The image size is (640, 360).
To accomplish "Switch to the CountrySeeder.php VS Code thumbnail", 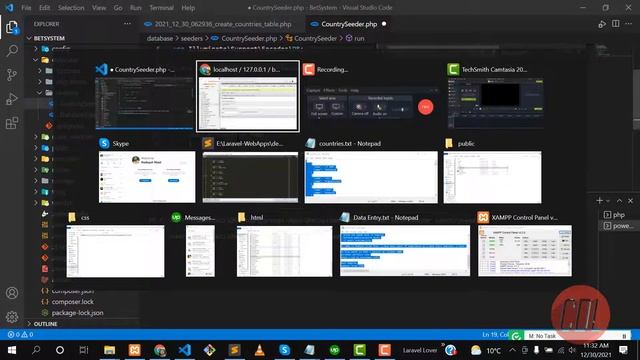I will (144, 97).
